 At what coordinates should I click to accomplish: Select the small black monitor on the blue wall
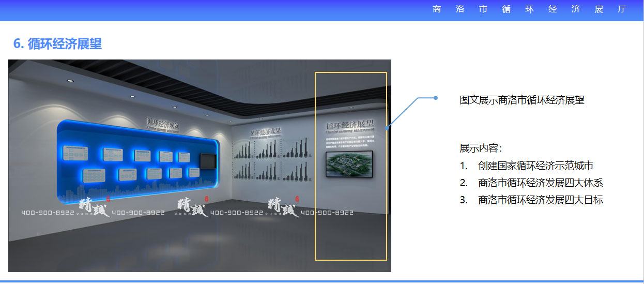click(208, 161)
